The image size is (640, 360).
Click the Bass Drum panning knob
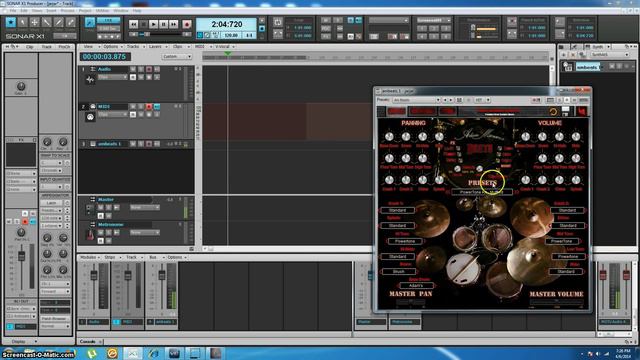pyautogui.click(x=389, y=137)
